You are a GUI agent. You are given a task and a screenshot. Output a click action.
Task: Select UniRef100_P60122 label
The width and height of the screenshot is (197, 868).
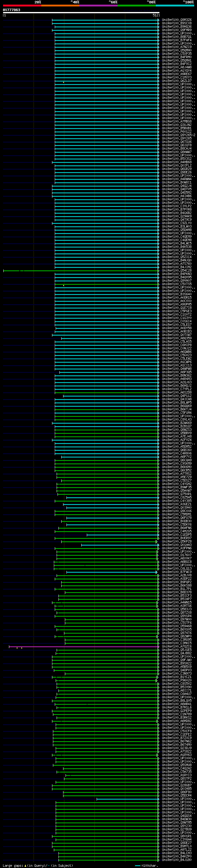pos(177,131)
